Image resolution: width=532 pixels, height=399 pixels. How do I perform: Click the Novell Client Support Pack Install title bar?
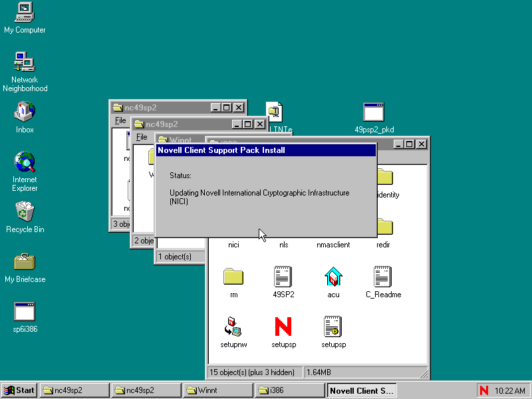coord(265,150)
